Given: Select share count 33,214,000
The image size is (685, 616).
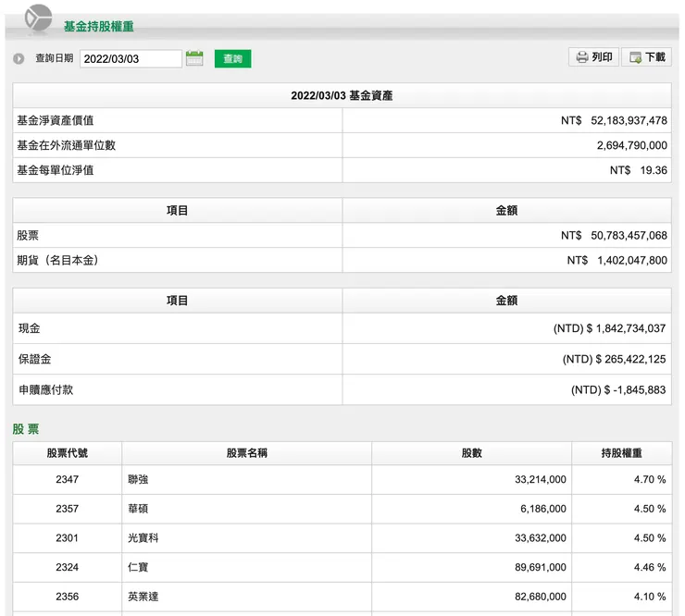Looking at the screenshot, I should coord(541,479).
